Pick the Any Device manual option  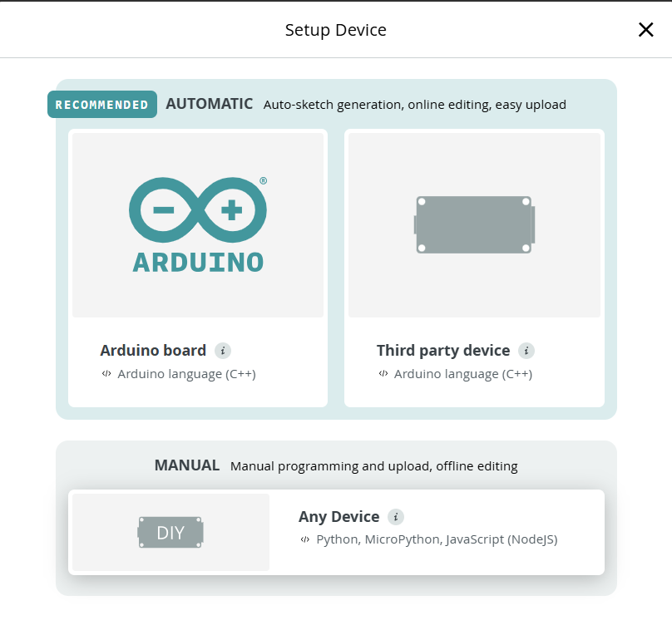[338, 517]
